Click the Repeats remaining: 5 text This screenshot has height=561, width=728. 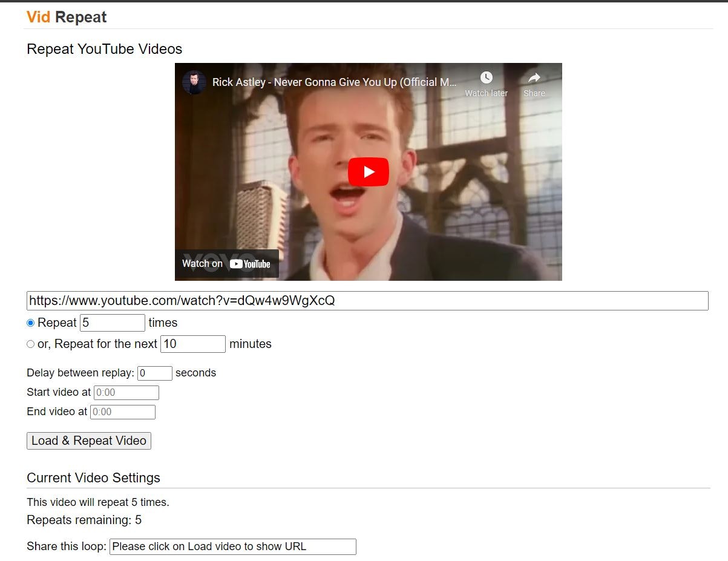coord(84,520)
